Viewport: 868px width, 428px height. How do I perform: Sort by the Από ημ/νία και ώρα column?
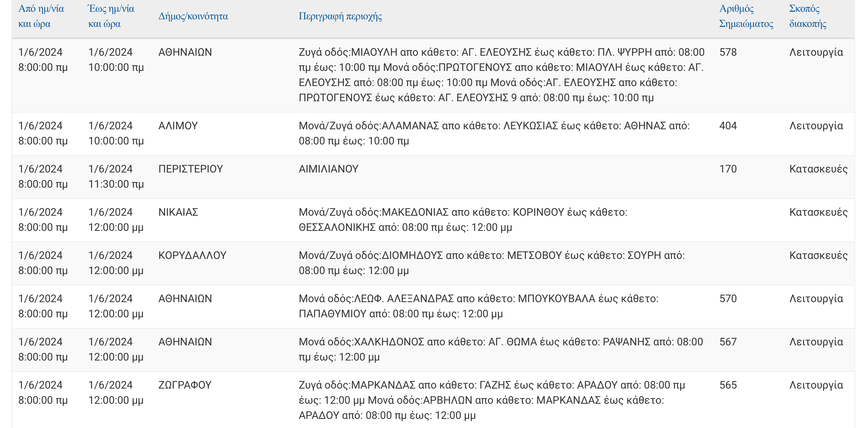(x=41, y=16)
